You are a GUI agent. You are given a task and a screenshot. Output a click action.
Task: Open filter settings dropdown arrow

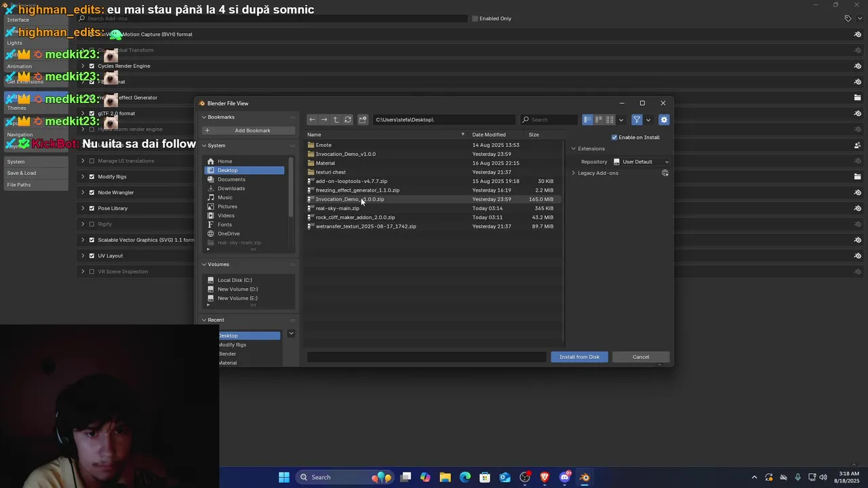pyautogui.click(x=648, y=120)
